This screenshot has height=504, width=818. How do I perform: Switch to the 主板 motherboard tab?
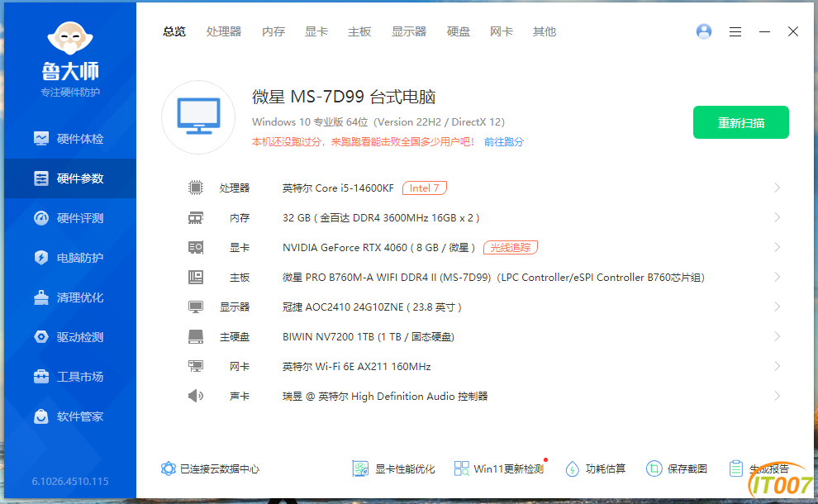(x=359, y=31)
